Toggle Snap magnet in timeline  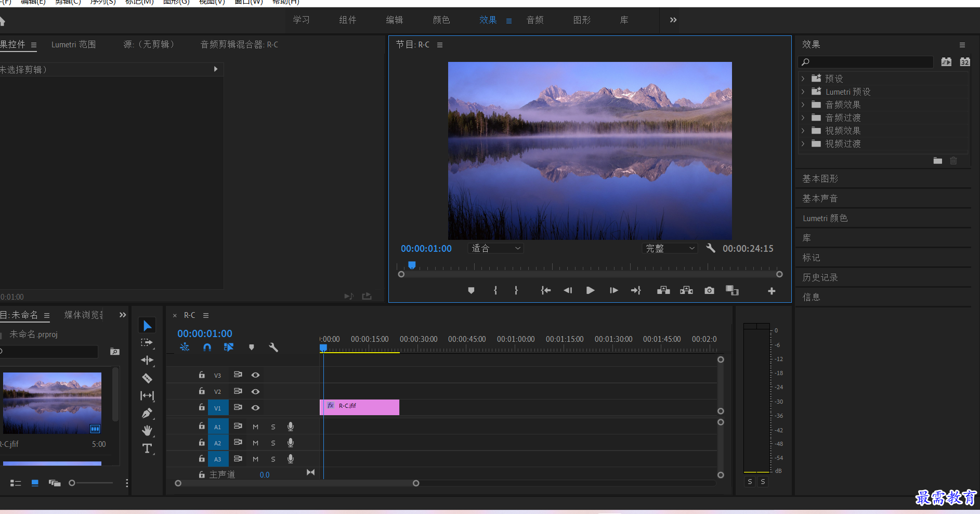(x=207, y=347)
